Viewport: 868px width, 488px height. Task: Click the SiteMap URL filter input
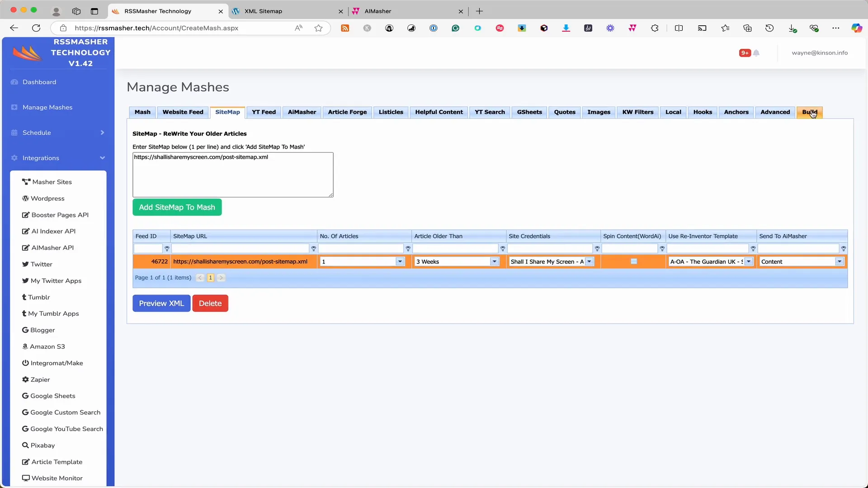(240, 249)
